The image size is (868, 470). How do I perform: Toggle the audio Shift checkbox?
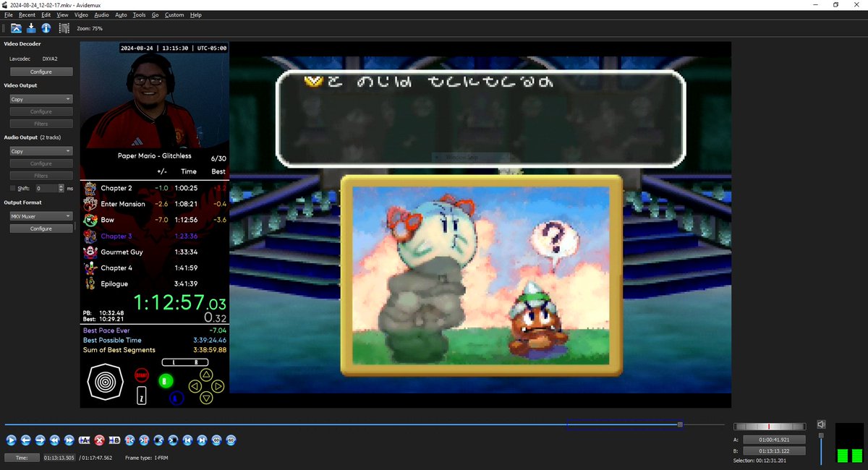point(12,188)
